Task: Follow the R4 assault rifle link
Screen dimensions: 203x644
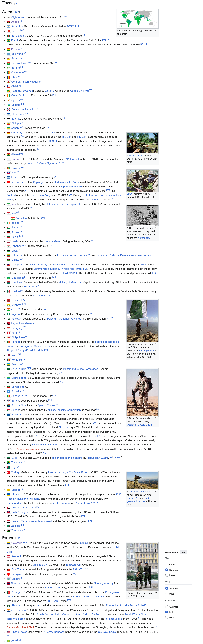Action: tap(114, 619)
